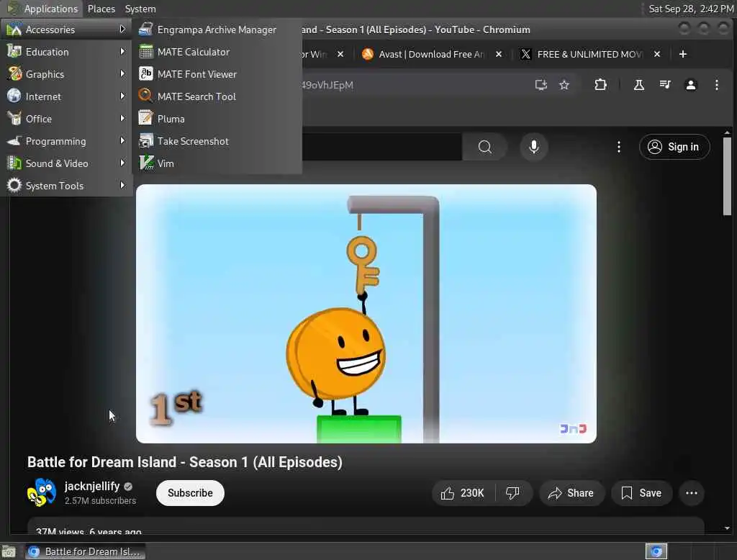Screen dimensions: 737x560
Task: Launch Take Screenshot utility
Action: (x=217, y=141)
